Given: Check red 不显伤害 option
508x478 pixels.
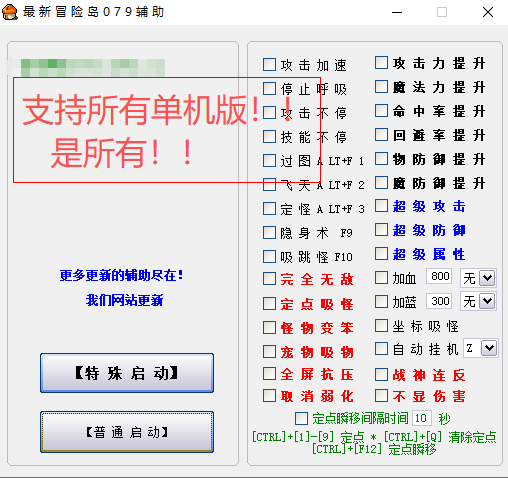Looking at the screenshot, I should pyautogui.click(x=381, y=396).
